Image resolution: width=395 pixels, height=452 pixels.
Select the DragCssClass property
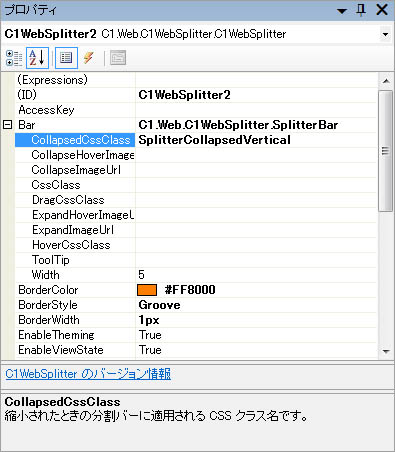coord(68,200)
